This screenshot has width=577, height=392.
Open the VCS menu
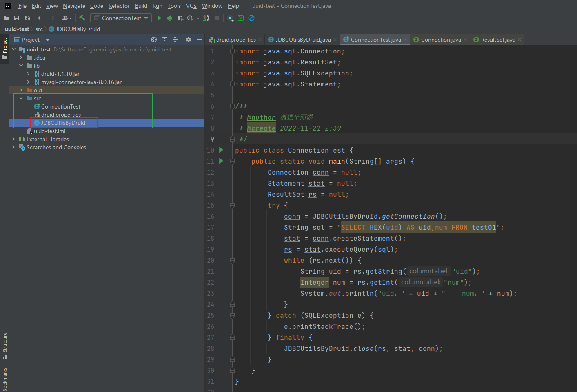pyautogui.click(x=191, y=6)
